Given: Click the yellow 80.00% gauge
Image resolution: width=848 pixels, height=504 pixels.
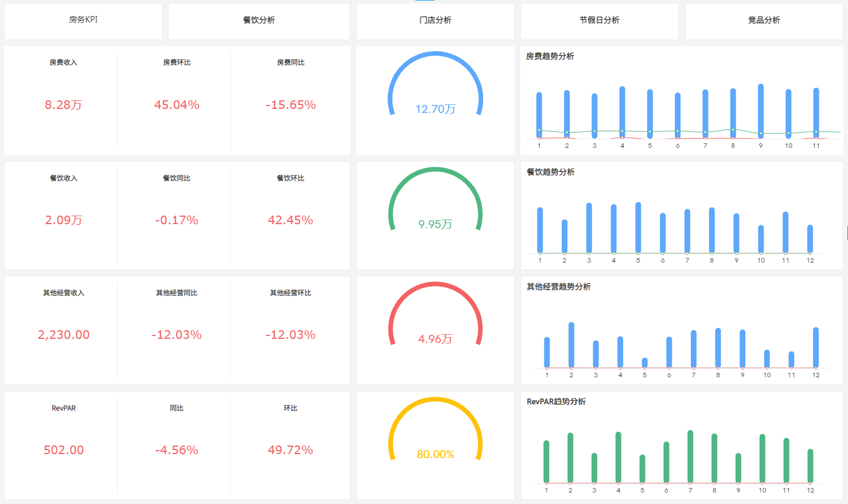Looking at the screenshot, I should 435,429.
